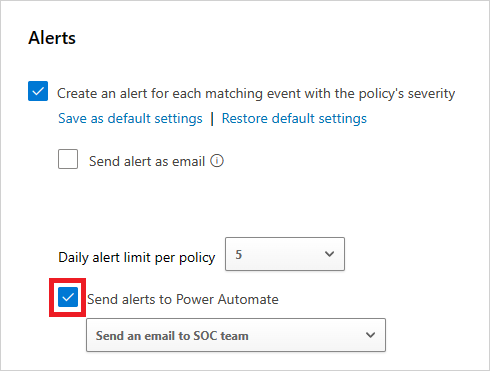490x371 pixels.
Task: Click the Daily alert limit per policy label
Action: (x=137, y=257)
